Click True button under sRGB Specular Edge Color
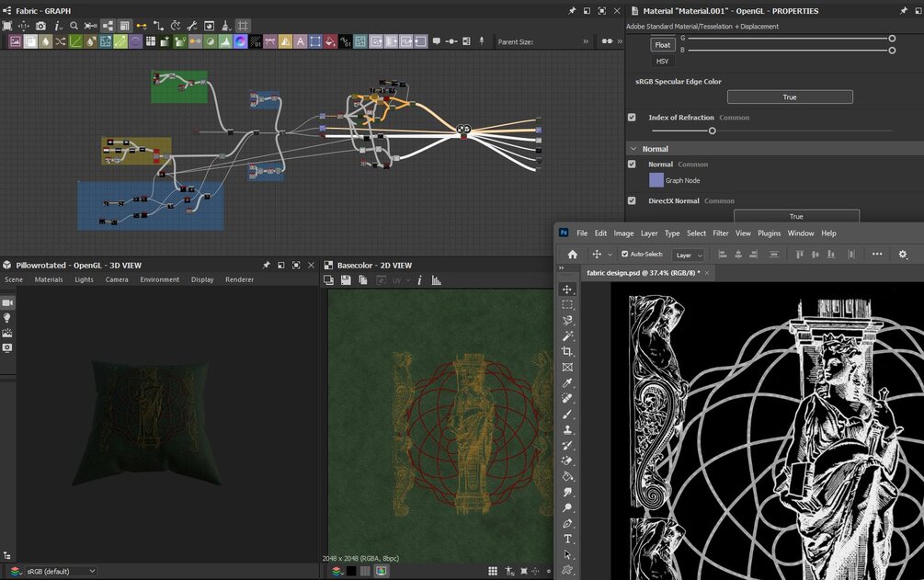 [x=790, y=97]
